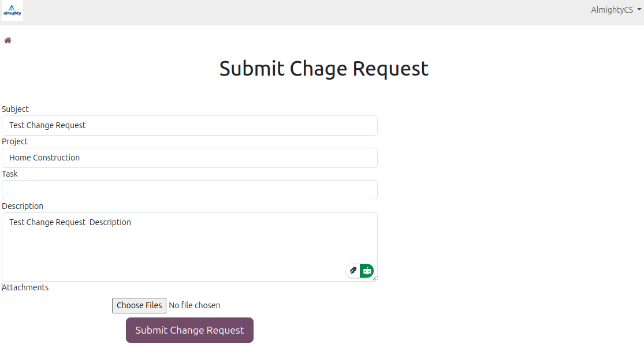Viewport: 644px width, 344px height.
Task: Click the Subject label
Action: click(x=15, y=109)
